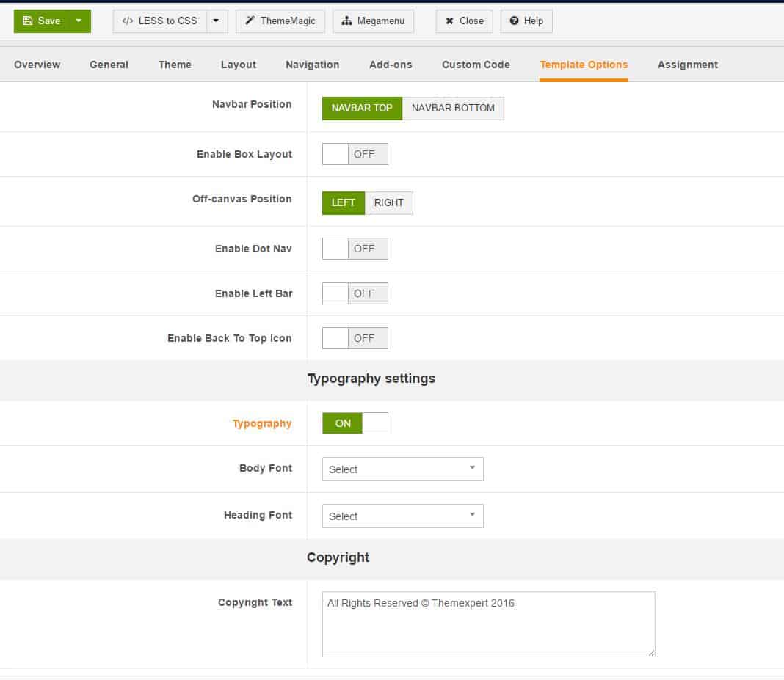Select the Navigation tab
The width and height of the screenshot is (784, 680).
coord(313,65)
